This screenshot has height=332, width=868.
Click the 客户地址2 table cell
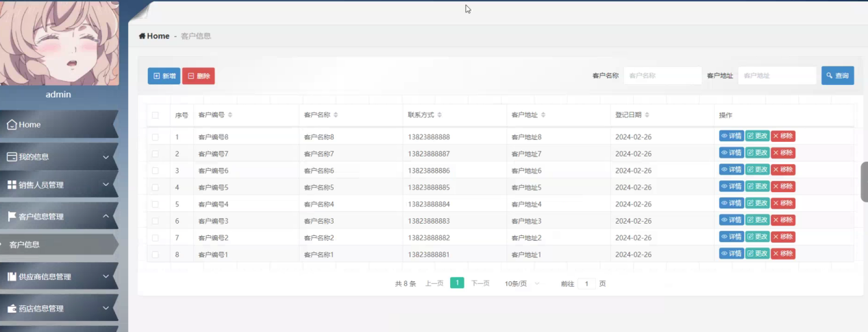(526, 238)
